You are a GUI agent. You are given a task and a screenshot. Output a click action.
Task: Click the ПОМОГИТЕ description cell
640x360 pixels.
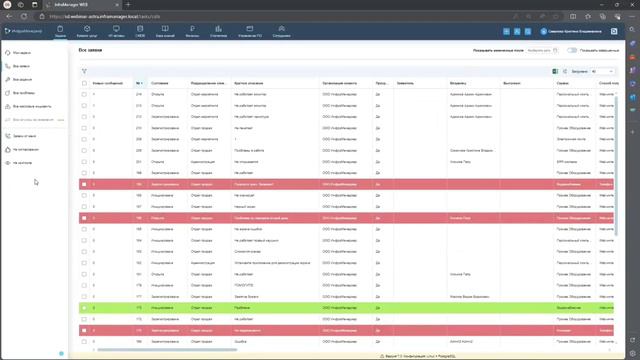(244, 285)
